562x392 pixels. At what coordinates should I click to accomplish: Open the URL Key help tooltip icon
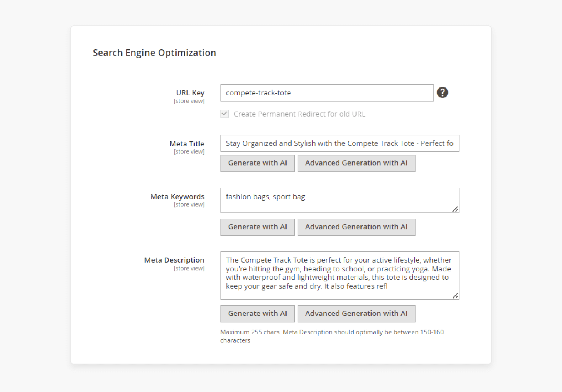point(443,92)
